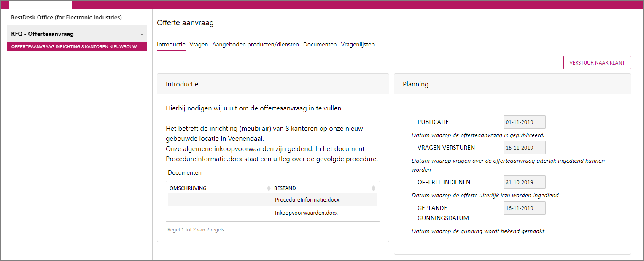Click the Planning panel heading
The height and width of the screenshot is (261, 644).
tap(415, 84)
